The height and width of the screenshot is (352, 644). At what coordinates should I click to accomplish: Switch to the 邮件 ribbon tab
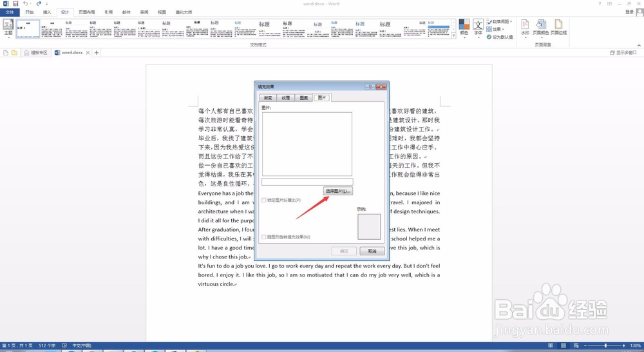click(x=126, y=12)
